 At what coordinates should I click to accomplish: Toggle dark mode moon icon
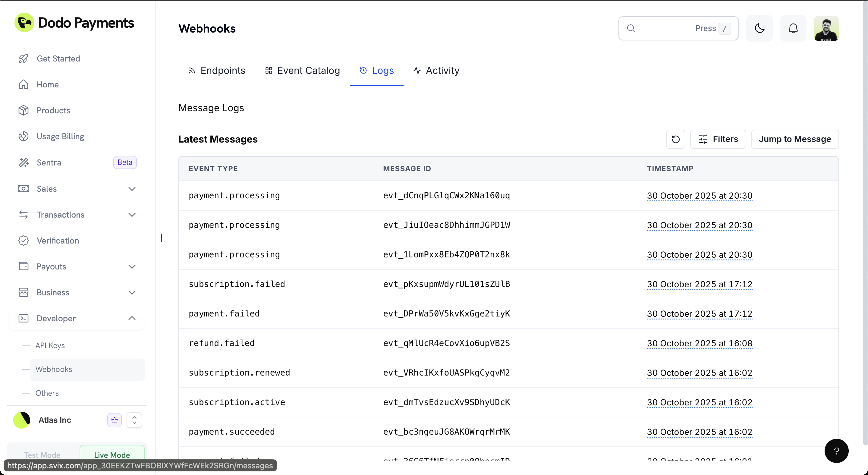coord(759,28)
